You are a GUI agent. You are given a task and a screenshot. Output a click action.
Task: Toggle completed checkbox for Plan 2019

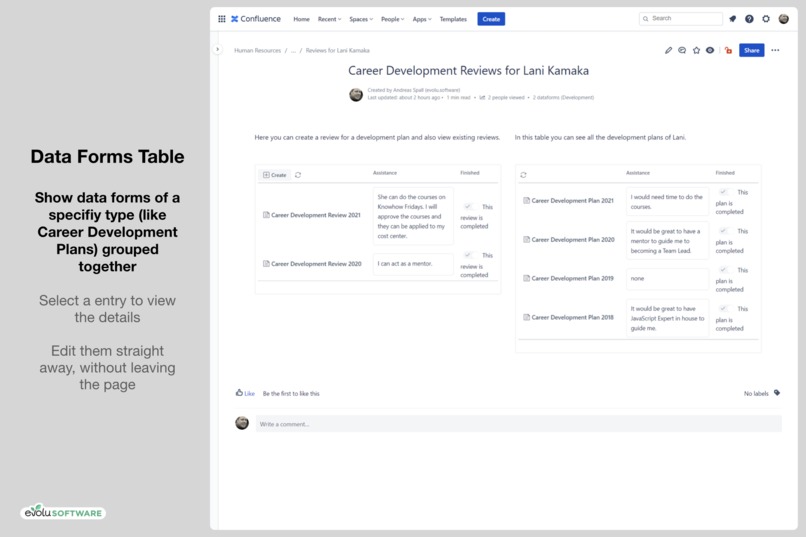(723, 270)
